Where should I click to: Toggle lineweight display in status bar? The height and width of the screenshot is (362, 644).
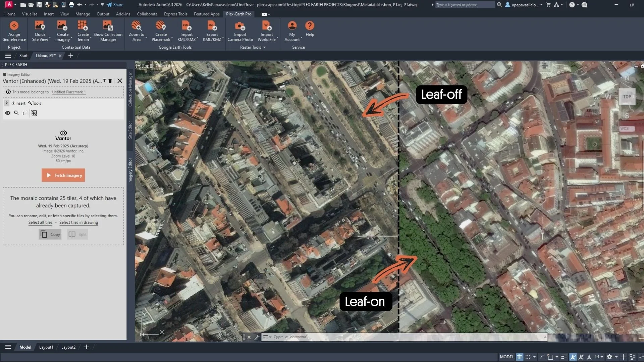[x=564, y=357]
